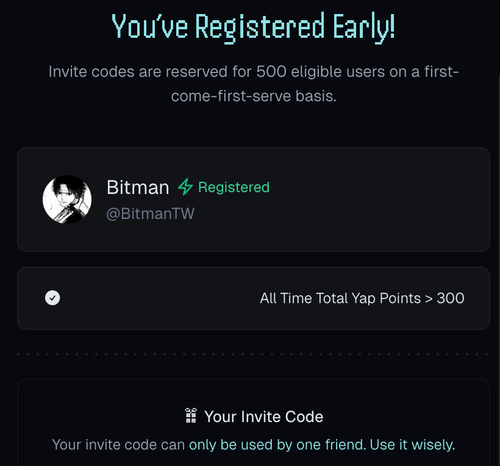Image resolution: width=500 pixels, height=466 pixels.
Task: Click the Your invite code can text
Action: tap(118, 445)
